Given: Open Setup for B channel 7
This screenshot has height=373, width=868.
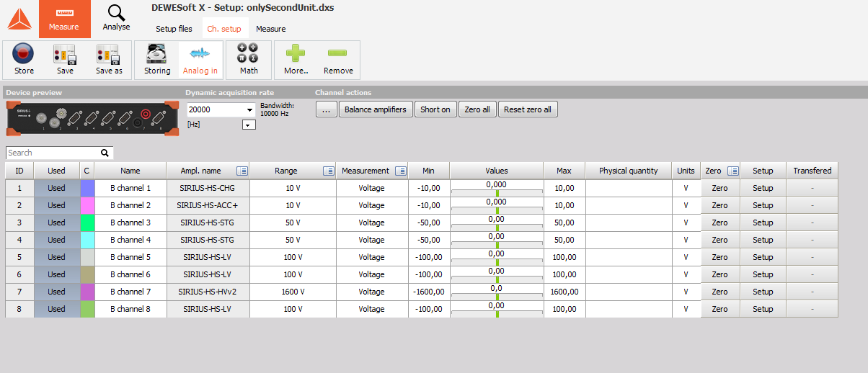Looking at the screenshot, I should 763,292.
